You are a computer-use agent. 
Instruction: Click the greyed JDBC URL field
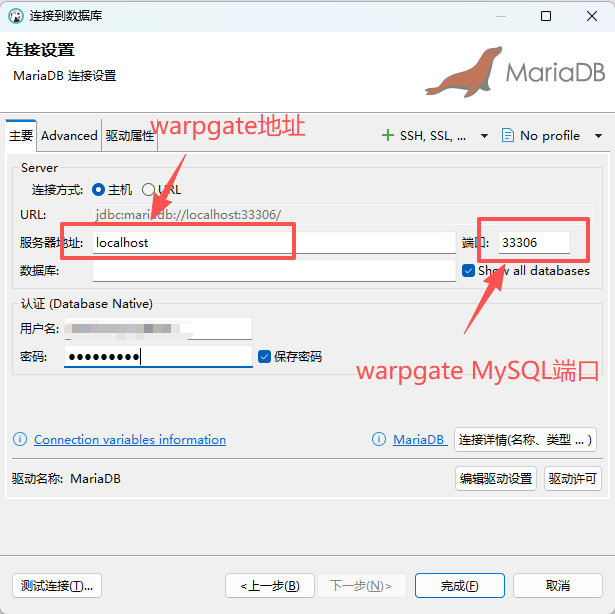(343, 215)
